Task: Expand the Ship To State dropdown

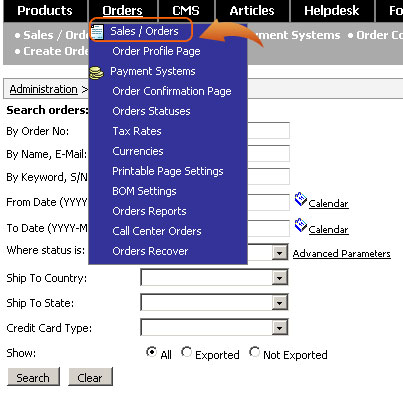Action: 279,303
